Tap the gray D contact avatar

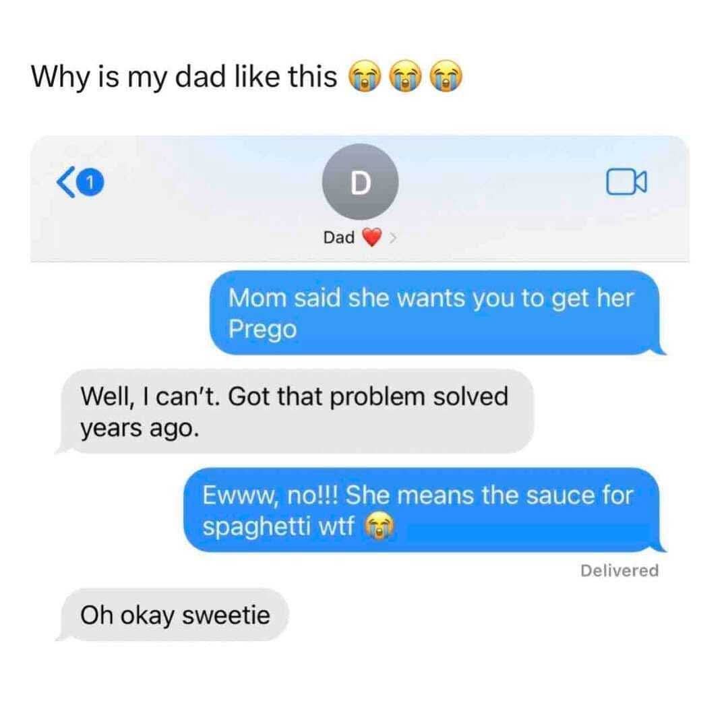tap(360, 181)
